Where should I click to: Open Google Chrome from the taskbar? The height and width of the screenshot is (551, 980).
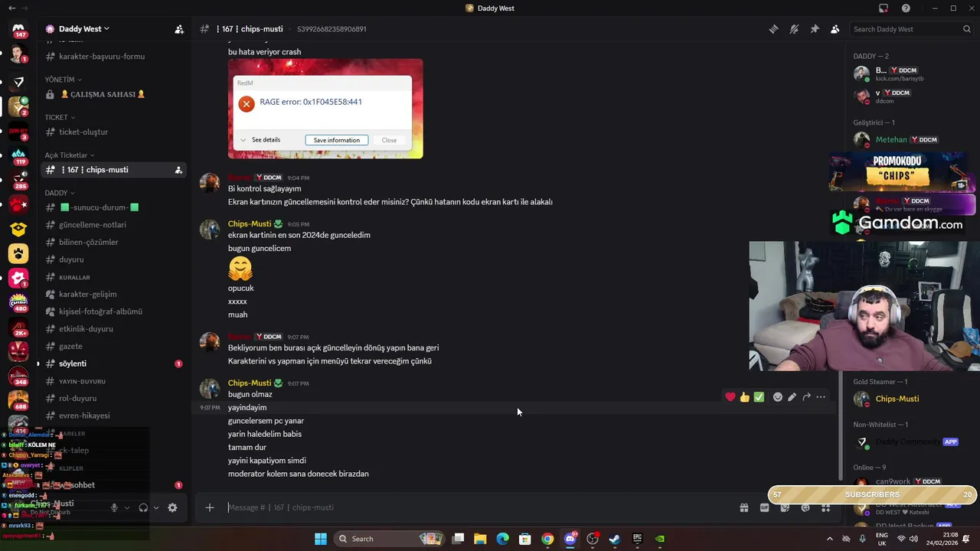[547, 539]
